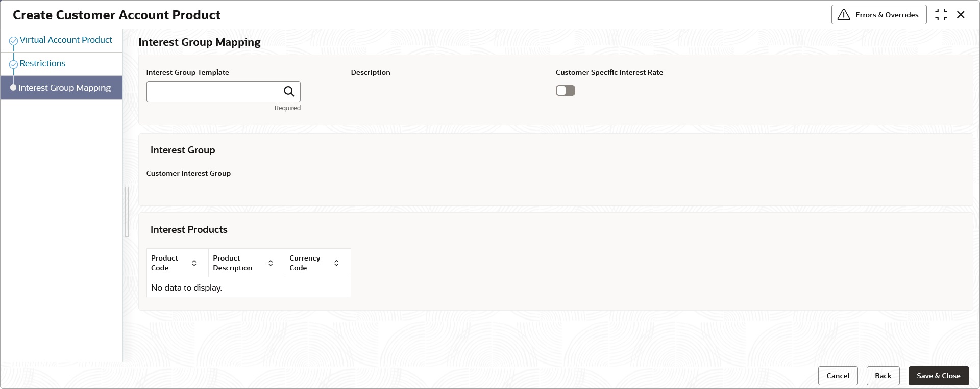Image resolution: width=980 pixels, height=389 pixels.
Task: Select the Interest Group Mapping step
Action: coord(64,88)
